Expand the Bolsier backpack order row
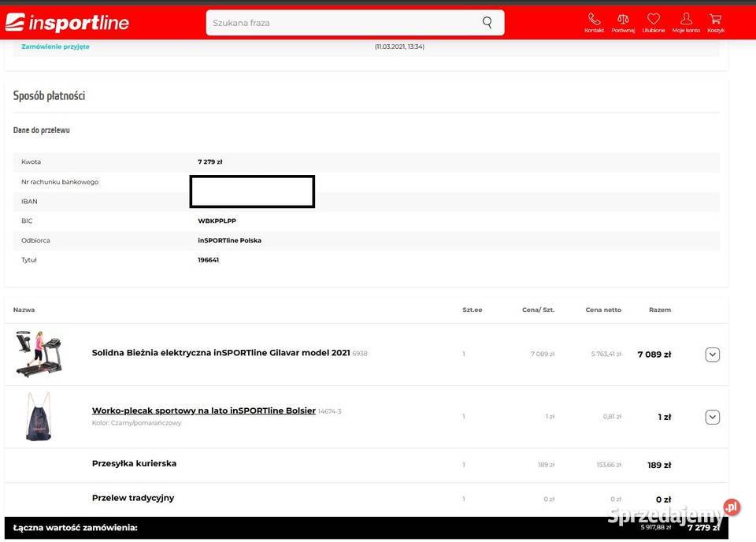Viewport: 756px width, 542px height. 712,417
